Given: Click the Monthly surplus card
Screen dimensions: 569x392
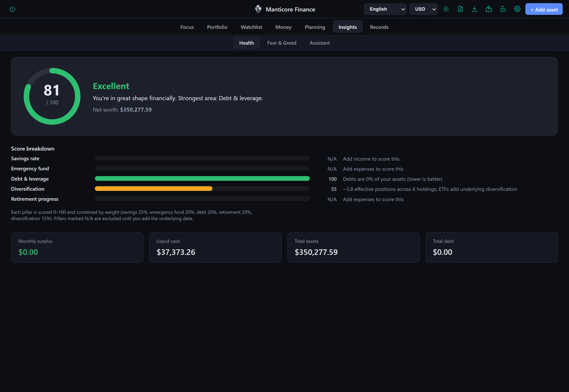Looking at the screenshot, I should 77,248.
